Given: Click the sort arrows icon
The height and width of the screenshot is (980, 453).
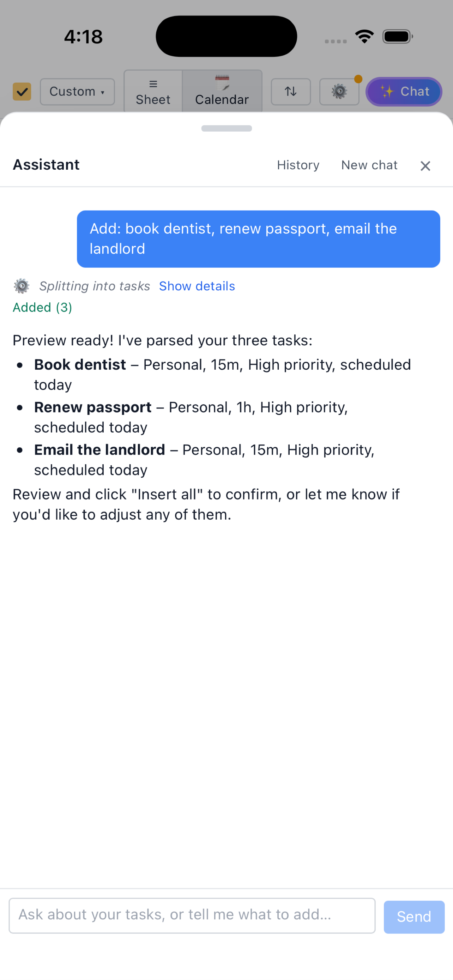Looking at the screenshot, I should click(x=291, y=92).
